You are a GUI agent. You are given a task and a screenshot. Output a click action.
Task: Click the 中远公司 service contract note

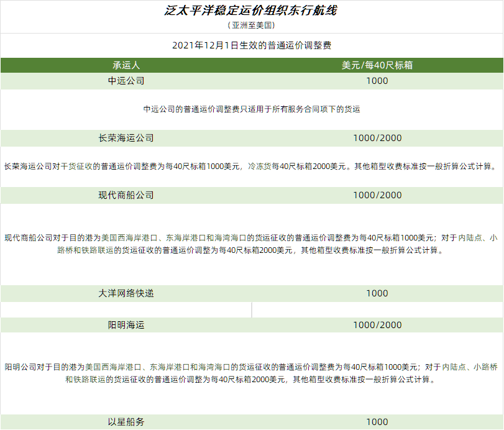click(x=252, y=109)
